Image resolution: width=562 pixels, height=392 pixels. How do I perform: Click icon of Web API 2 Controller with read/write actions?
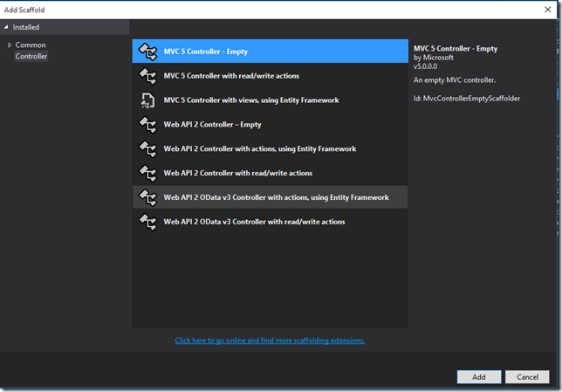pyautogui.click(x=148, y=173)
